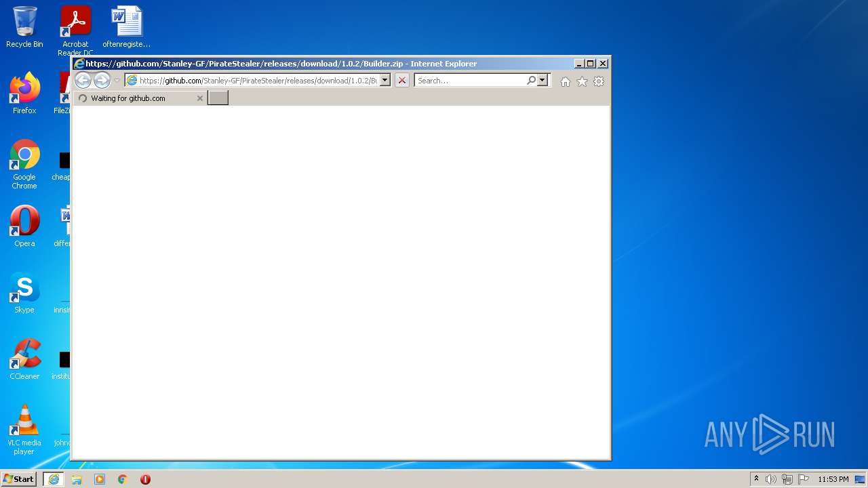Expand the address bar autocomplete dropdown
The image size is (868, 488).
click(x=384, y=80)
